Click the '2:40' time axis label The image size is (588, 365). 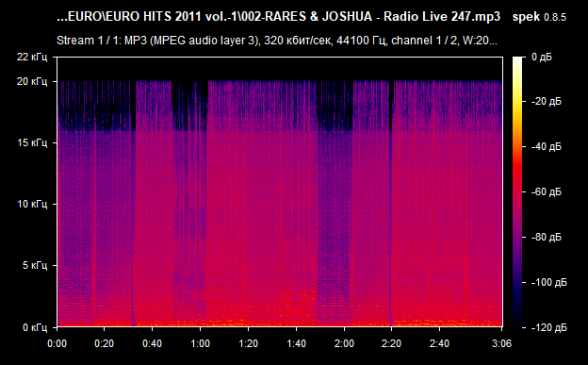(439, 343)
